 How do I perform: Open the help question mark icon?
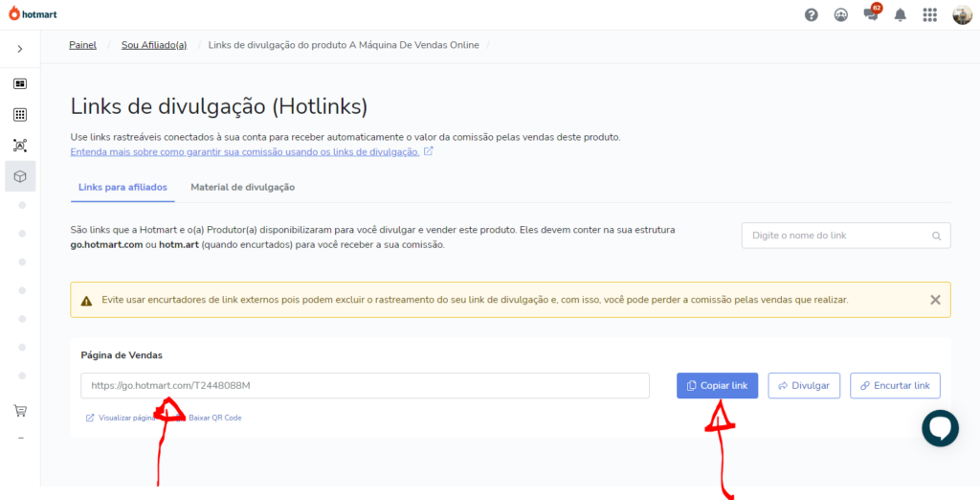click(x=812, y=15)
